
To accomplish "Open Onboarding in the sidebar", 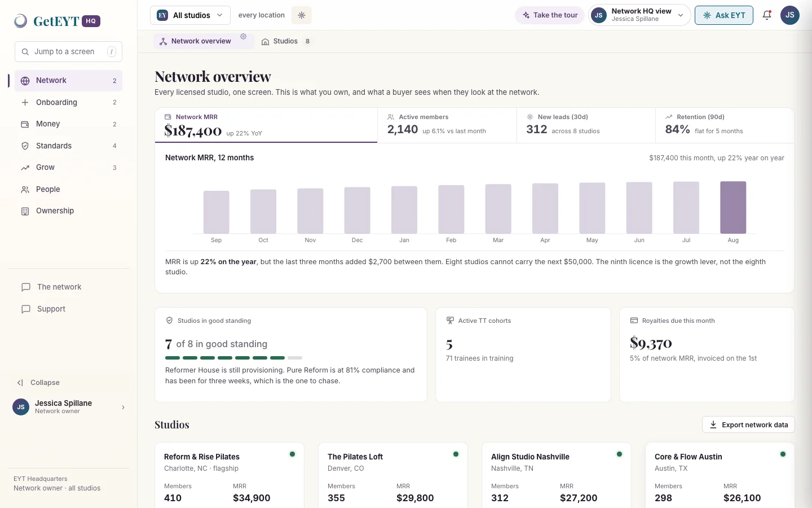I will (68, 102).
